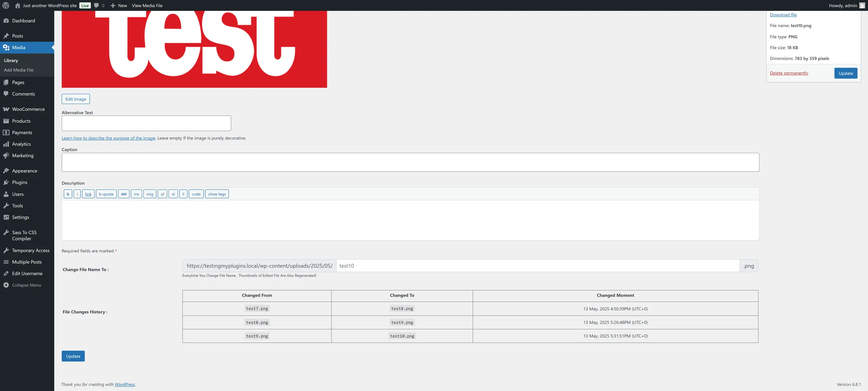Click the comments bubble in the admin bar
Screen dimensions: 868x391
pyautogui.click(x=97, y=6)
